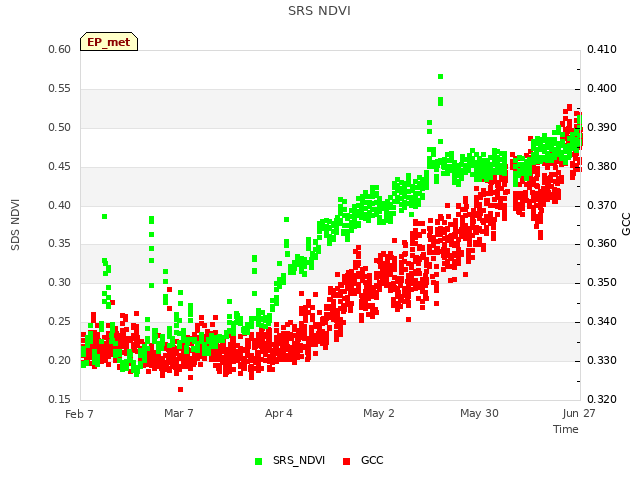Viewport: 640px width, 480px height.
Task: Click the green SRS_NDVI legend swatch
Action: 258,461
